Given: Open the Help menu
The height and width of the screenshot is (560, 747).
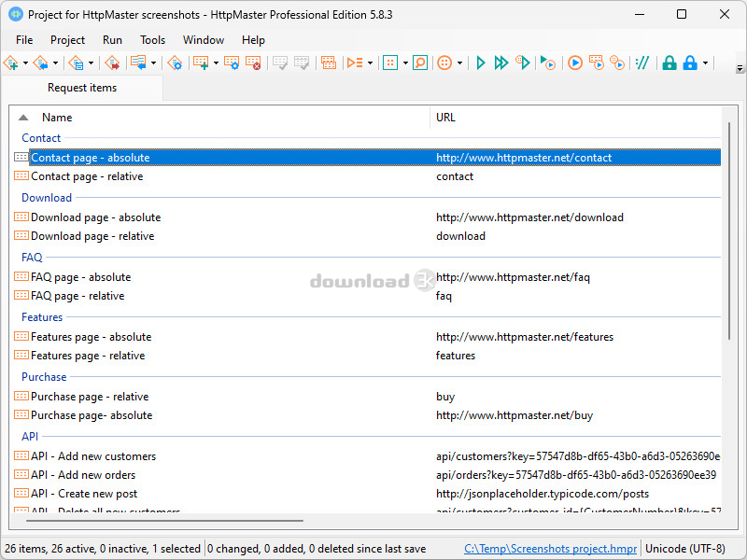Looking at the screenshot, I should [253, 40].
